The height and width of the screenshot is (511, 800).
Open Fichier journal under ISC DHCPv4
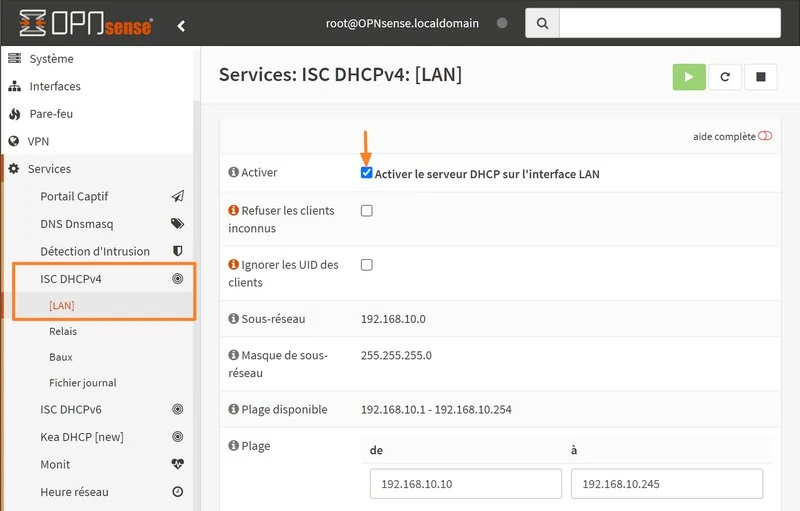[x=82, y=383]
